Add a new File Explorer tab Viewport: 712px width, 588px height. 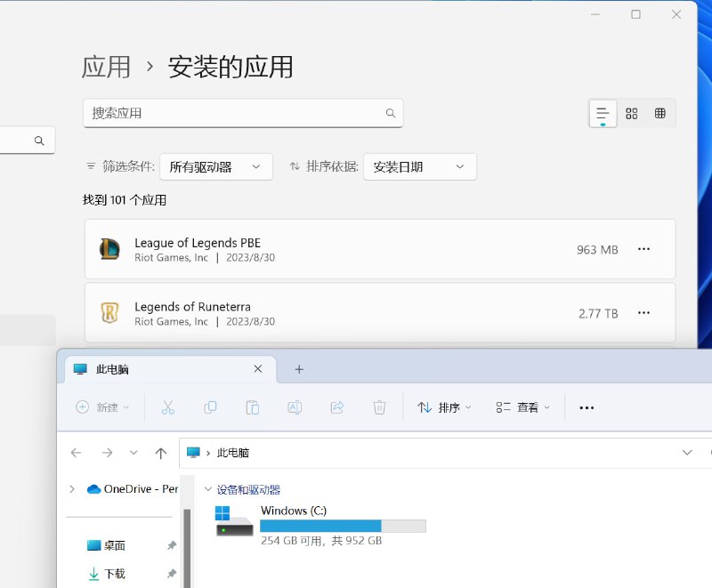coord(299,369)
